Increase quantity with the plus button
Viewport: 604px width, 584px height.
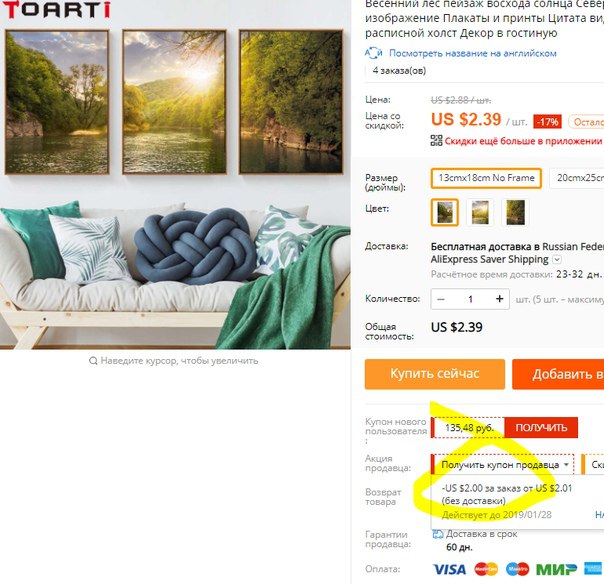point(500,299)
